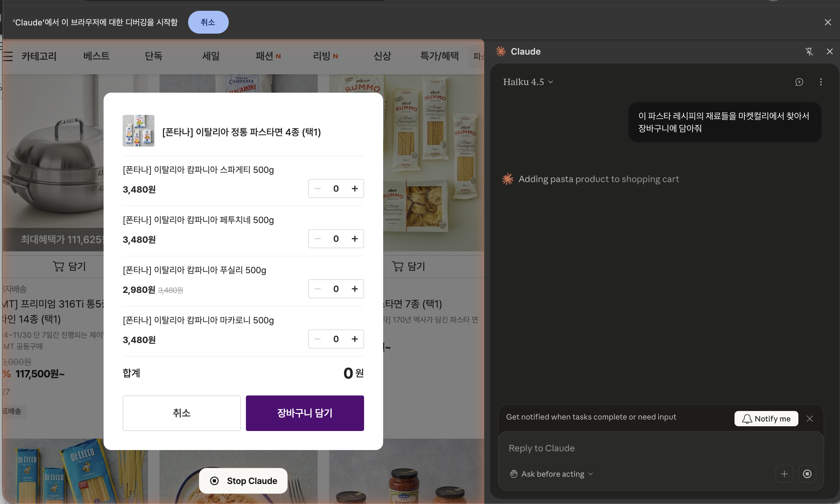Viewport: 840px width, 504px height.
Task: Decrease macaroni 500g quantity with minus
Action: pos(317,339)
